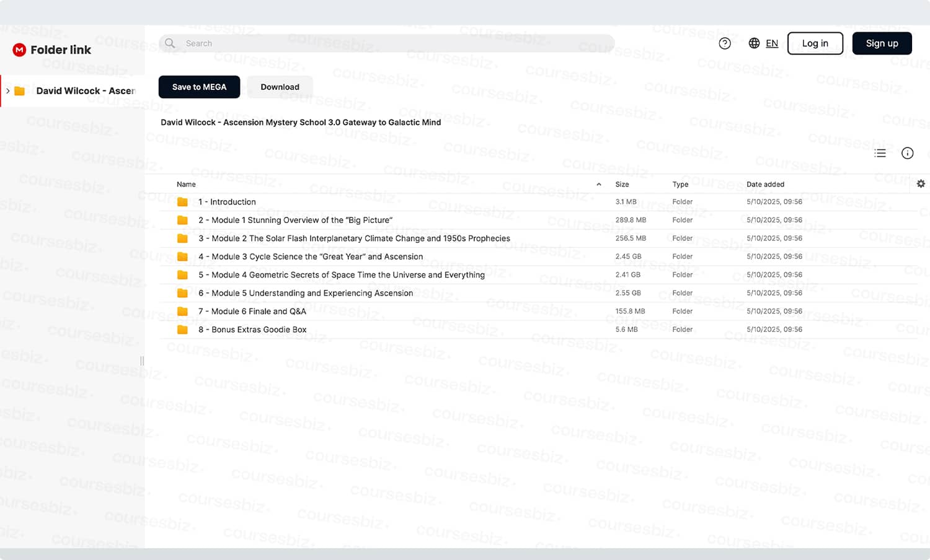The width and height of the screenshot is (930, 560).
Task: Click folder icon of Module 1 row
Action: point(182,220)
